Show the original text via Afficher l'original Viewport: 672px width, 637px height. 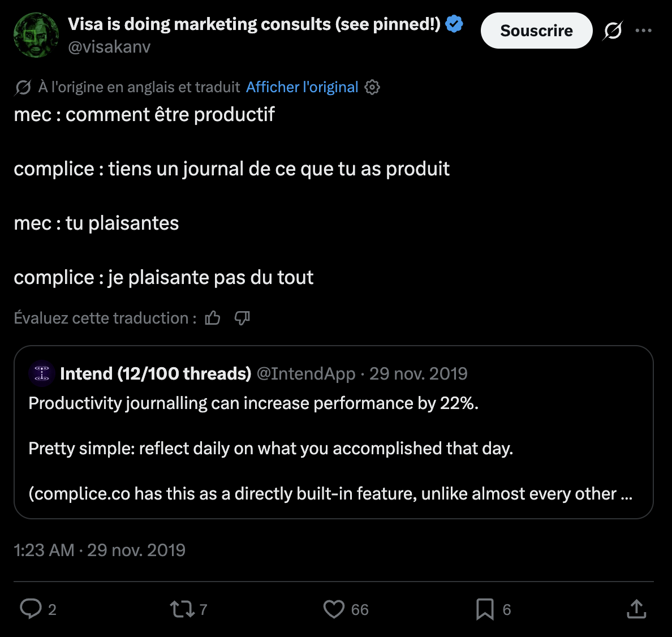pyautogui.click(x=301, y=87)
